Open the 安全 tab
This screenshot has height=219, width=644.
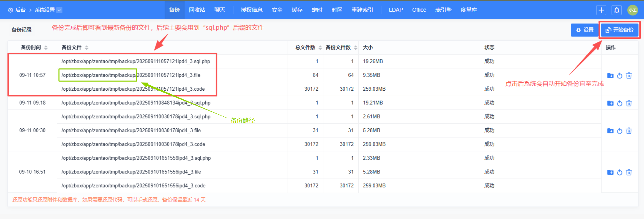(x=277, y=10)
